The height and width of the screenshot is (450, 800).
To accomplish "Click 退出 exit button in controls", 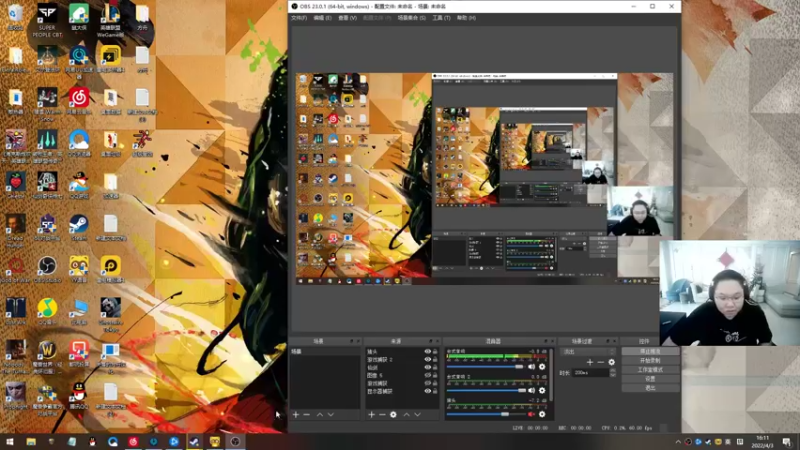I will [x=650, y=388].
